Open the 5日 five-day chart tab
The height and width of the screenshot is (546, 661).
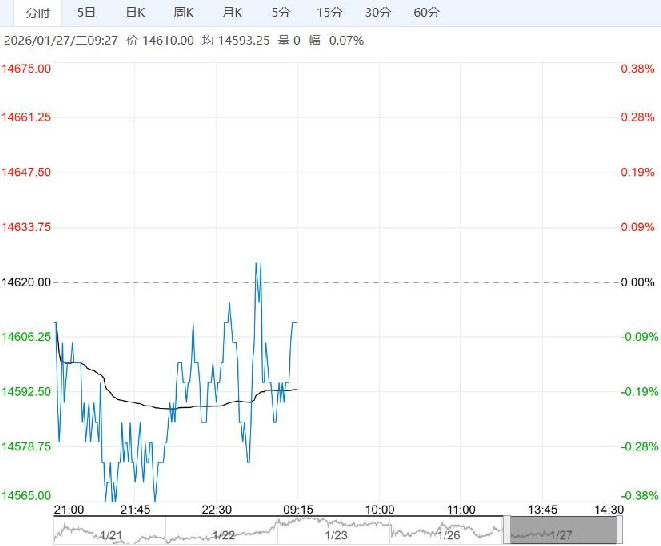pyautogui.click(x=87, y=13)
